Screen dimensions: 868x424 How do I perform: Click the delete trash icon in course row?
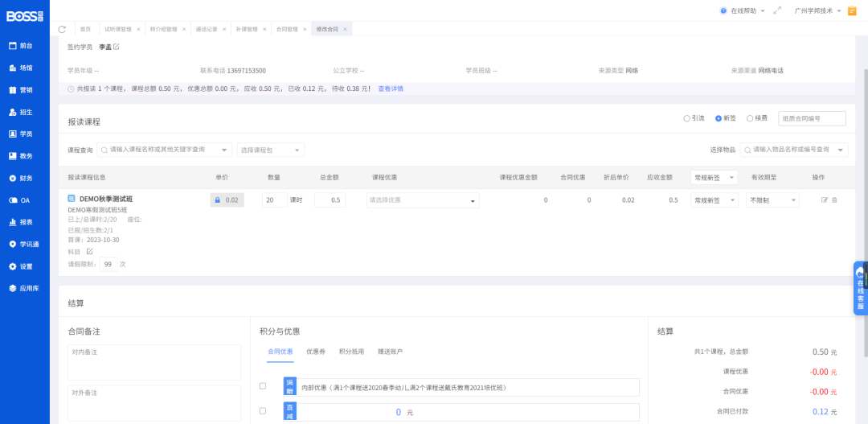tap(834, 200)
